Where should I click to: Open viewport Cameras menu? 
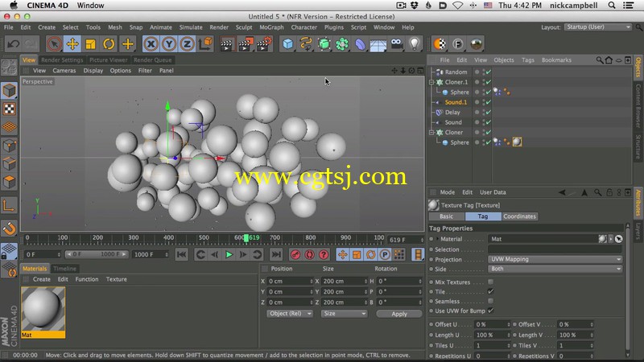click(x=64, y=71)
